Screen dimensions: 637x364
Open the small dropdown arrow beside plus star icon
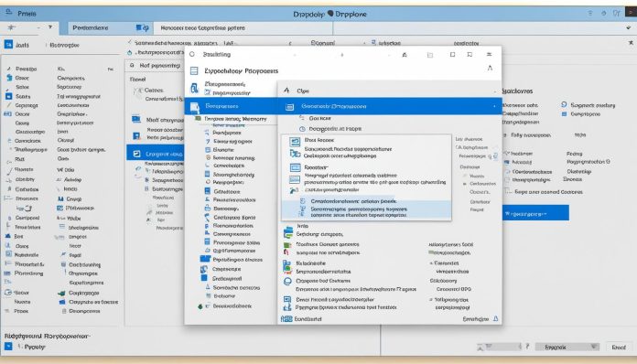click(50, 27)
